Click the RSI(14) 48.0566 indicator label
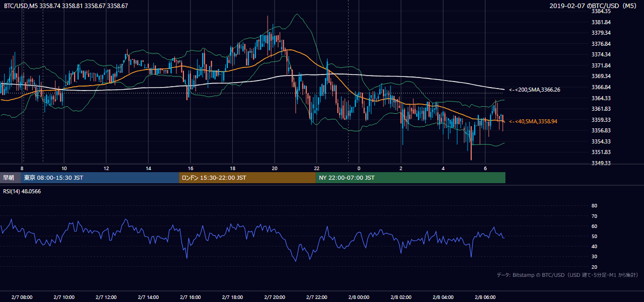This screenshot has width=644, height=302. point(22,191)
